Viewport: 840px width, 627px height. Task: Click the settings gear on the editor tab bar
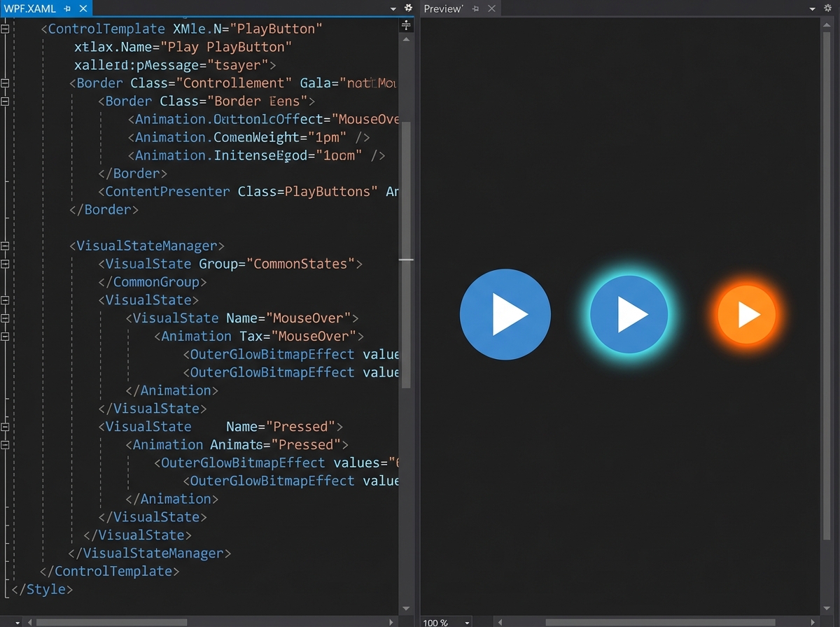coord(408,8)
